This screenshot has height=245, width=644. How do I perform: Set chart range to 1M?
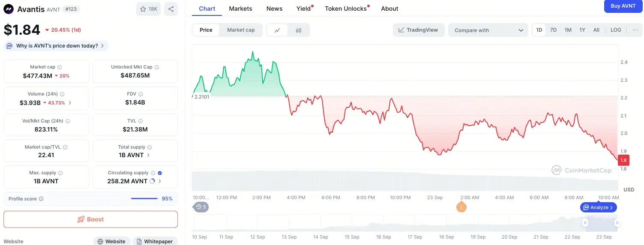(568, 30)
